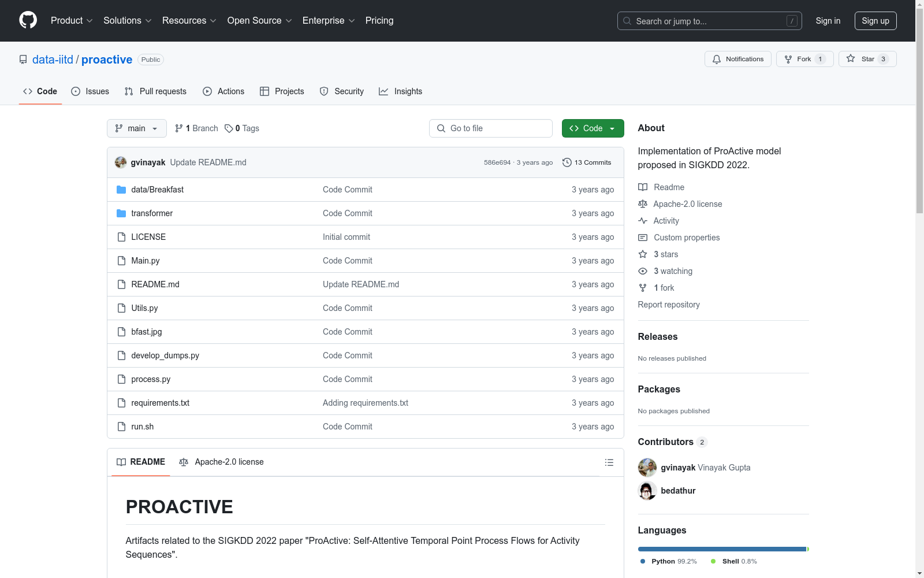This screenshot has width=924, height=578.
Task: Open the main branch selector dropdown
Action: 137,128
